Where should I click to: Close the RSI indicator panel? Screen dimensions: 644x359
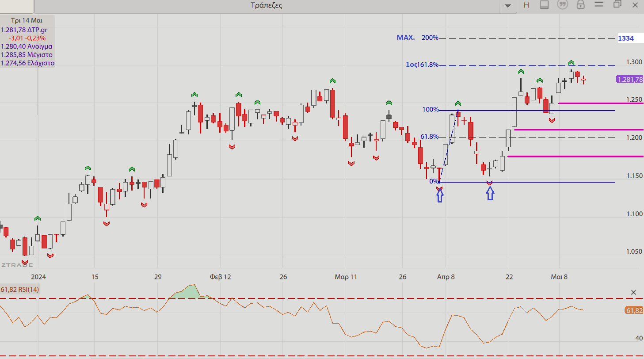click(633, 292)
